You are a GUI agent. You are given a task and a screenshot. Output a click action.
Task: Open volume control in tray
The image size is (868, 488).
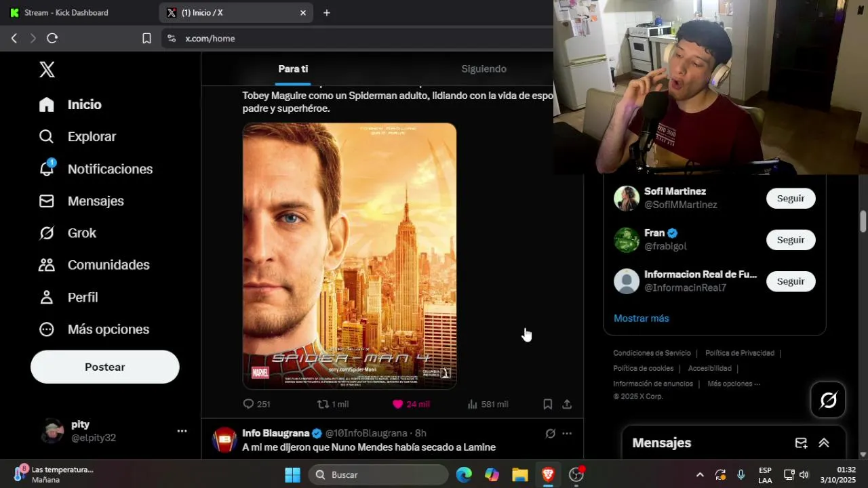804,474
